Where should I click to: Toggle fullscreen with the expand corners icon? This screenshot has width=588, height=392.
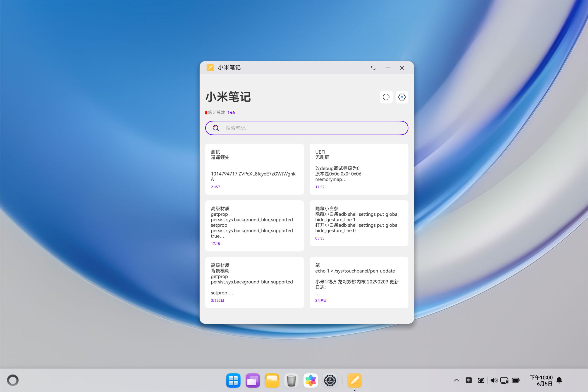point(373,68)
